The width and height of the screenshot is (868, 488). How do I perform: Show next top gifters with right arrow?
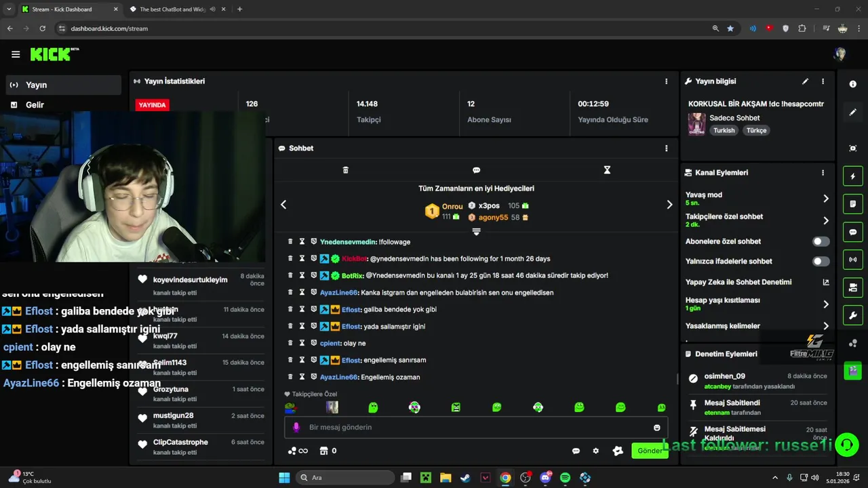coord(669,205)
